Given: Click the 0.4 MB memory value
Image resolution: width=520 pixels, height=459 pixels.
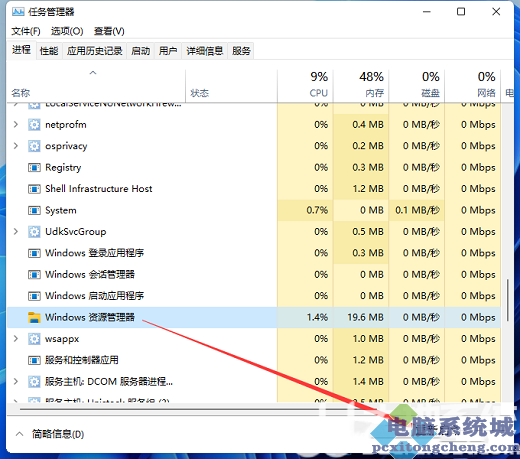Looking at the screenshot, I should click(x=368, y=125).
